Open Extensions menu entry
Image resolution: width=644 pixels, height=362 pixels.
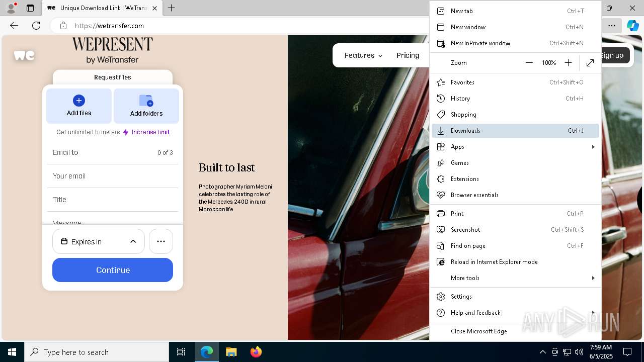click(515, 179)
